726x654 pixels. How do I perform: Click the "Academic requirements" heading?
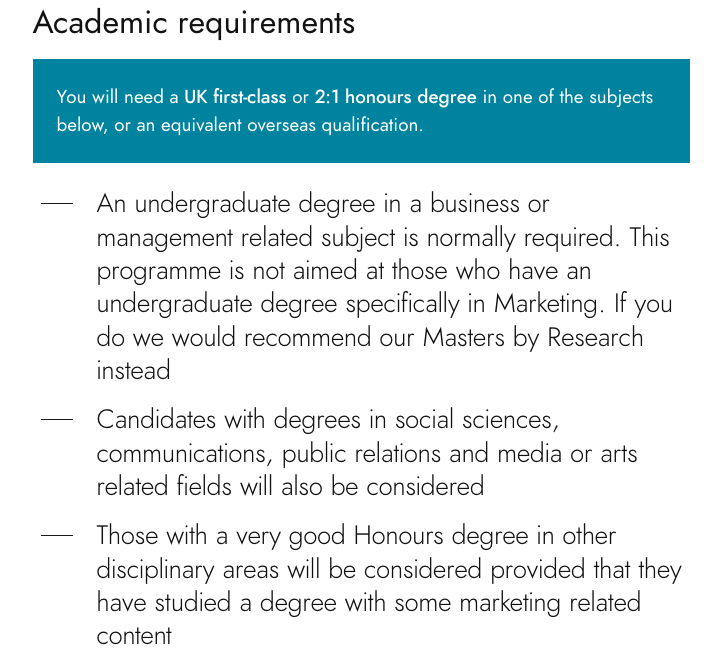click(x=194, y=22)
